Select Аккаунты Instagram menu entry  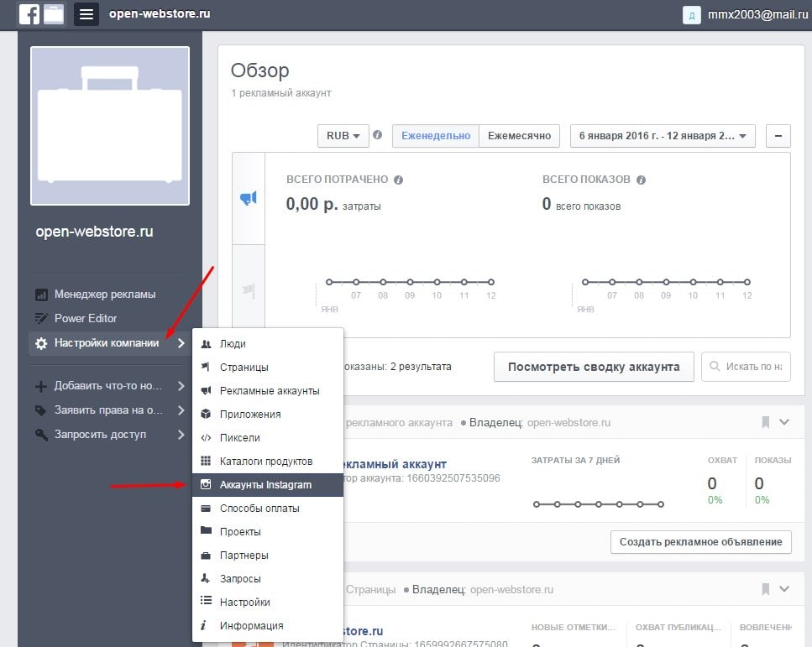[x=268, y=485]
